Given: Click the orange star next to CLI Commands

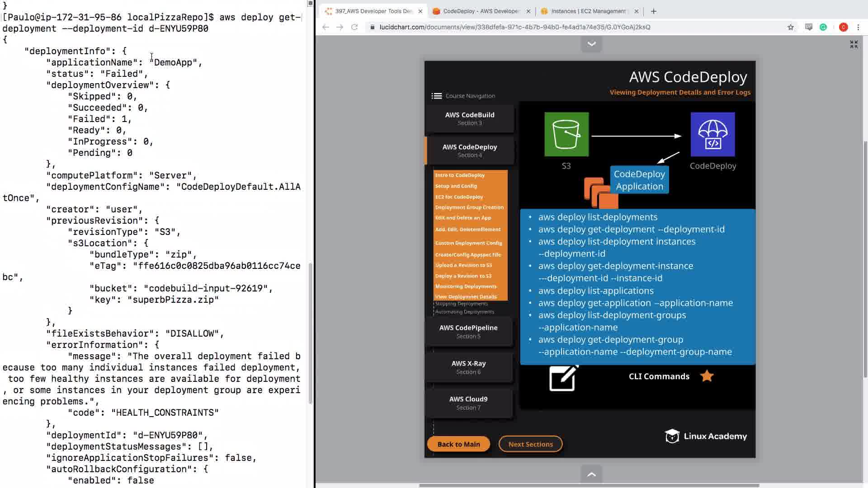Looking at the screenshot, I should click(707, 376).
